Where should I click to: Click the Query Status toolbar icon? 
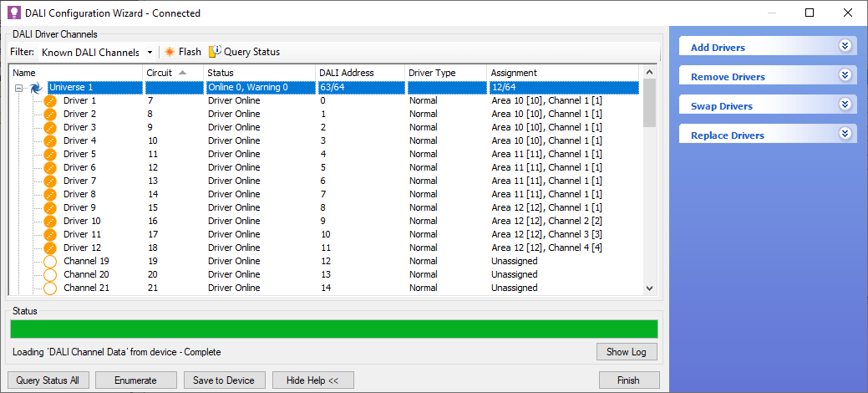click(x=215, y=52)
